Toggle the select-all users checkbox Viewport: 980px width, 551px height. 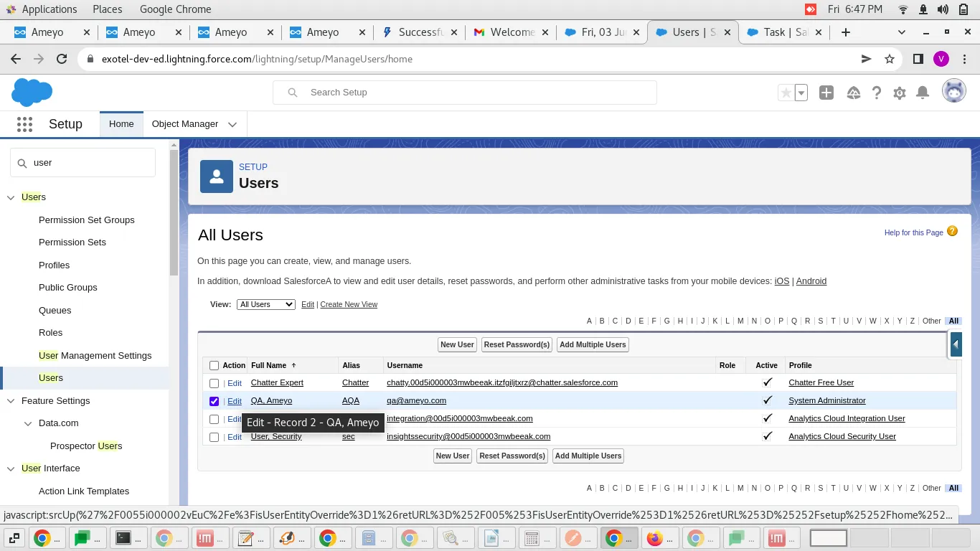click(214, 365)
